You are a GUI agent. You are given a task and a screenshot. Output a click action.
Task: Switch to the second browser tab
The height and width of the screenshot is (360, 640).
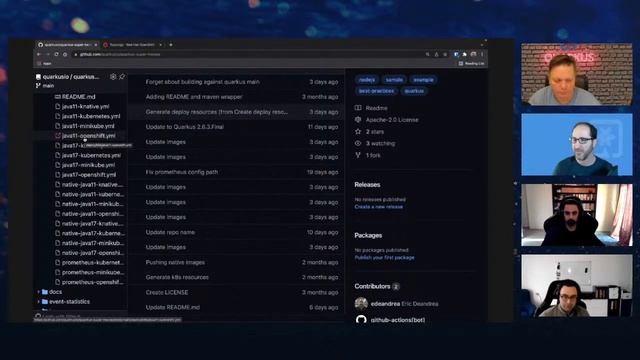[x=132, y=44]
